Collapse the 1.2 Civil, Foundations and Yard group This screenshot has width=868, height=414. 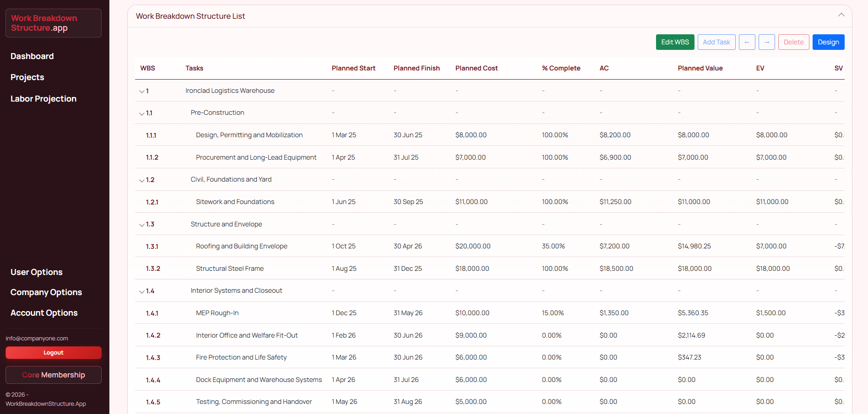pyautogui.click(x=142, y=180)
